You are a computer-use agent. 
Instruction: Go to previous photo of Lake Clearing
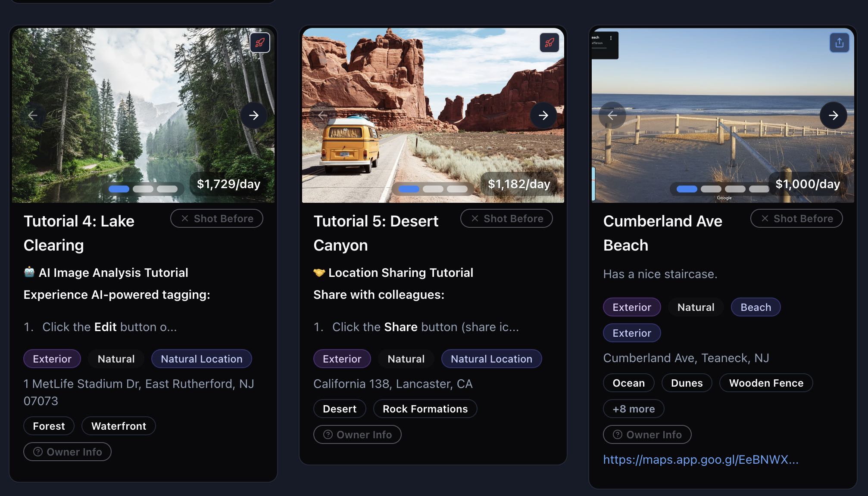[33, 115]
